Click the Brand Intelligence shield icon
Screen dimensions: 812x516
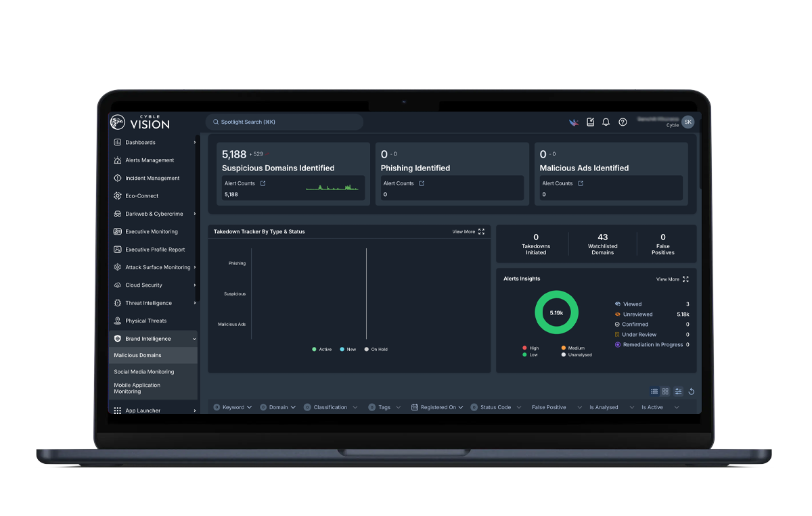[117, 339]
